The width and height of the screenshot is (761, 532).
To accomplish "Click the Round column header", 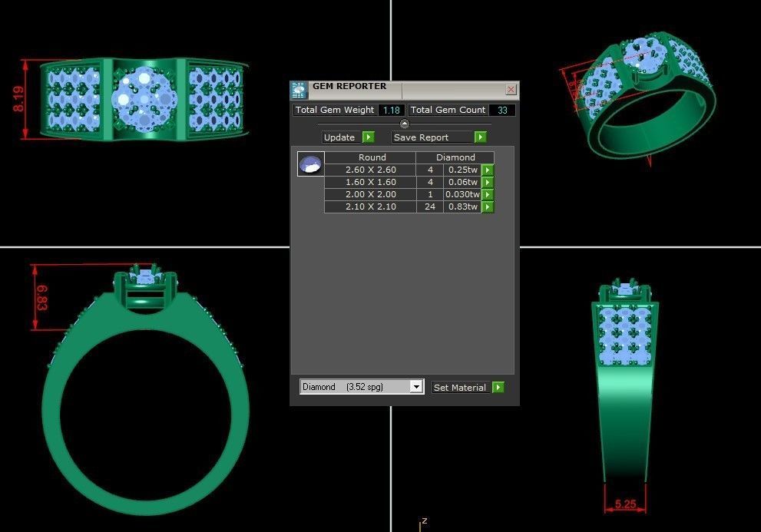I will tap(370, 157).
